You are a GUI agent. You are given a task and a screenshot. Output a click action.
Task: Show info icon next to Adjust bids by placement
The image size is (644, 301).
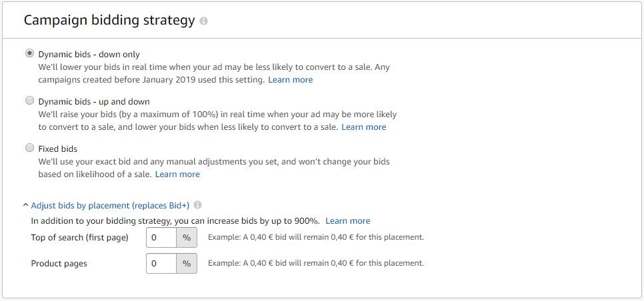(x=197, y=204)
